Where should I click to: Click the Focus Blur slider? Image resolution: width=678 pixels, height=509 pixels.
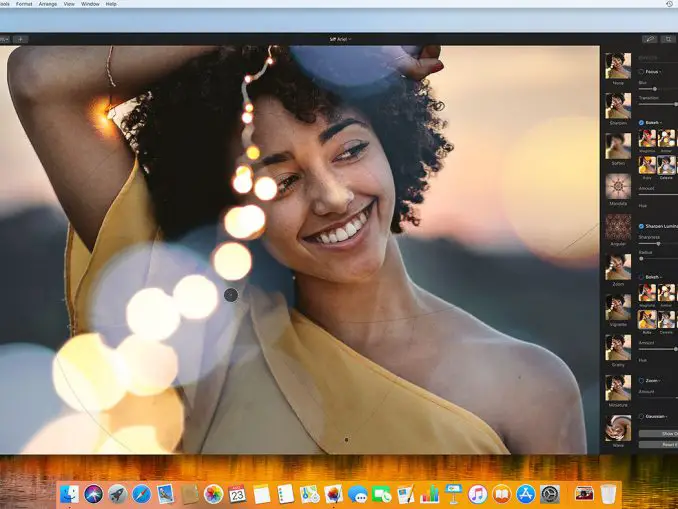(x=656, y=89)
